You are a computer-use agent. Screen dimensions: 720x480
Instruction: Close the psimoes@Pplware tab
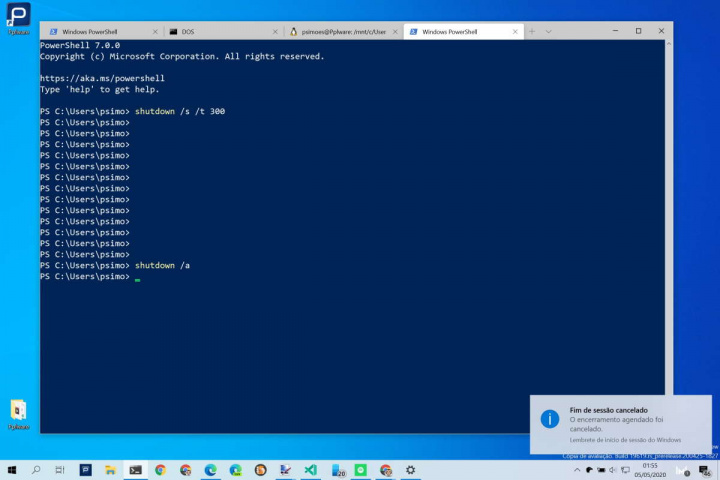tap(395, 31)
